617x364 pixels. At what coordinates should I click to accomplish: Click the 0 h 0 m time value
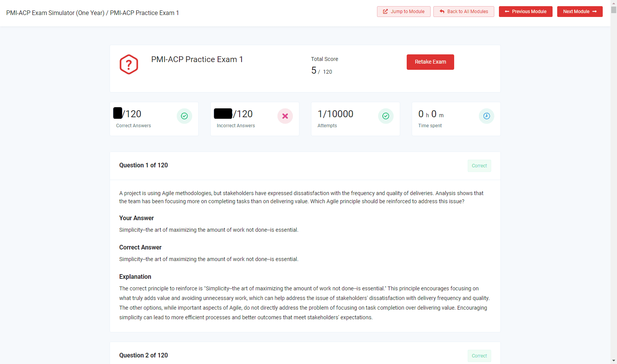pos(431,114)
